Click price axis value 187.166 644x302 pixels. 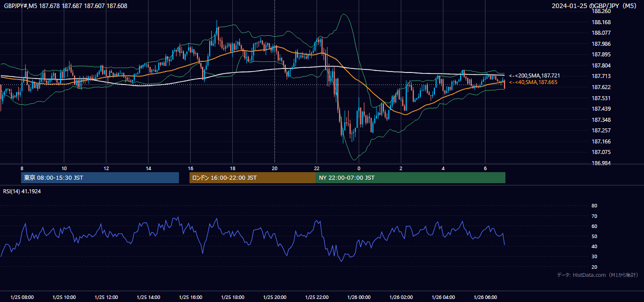[x=601, y=141]
